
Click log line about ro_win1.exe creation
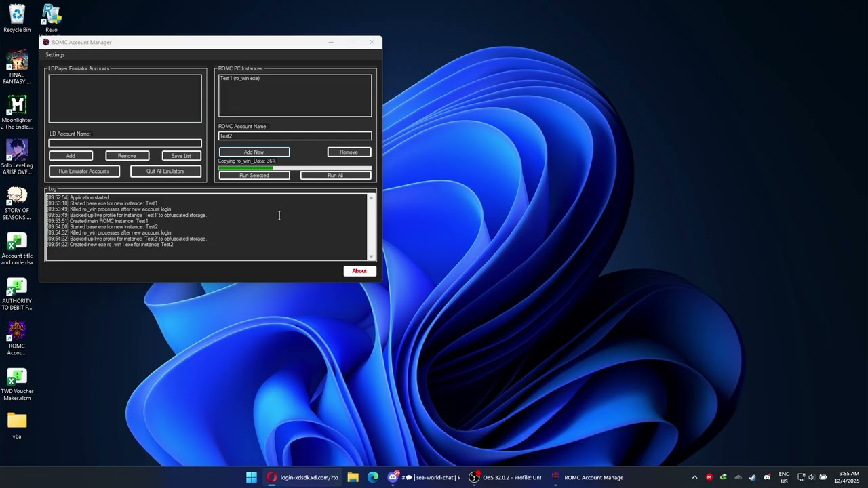[110, 245]
